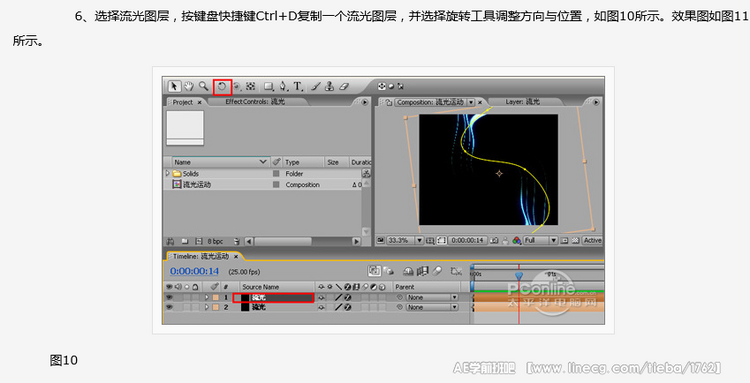Toggle the effects switch on layer 1
The height and width of the screenshot is (383, 750).
(347, 297)
